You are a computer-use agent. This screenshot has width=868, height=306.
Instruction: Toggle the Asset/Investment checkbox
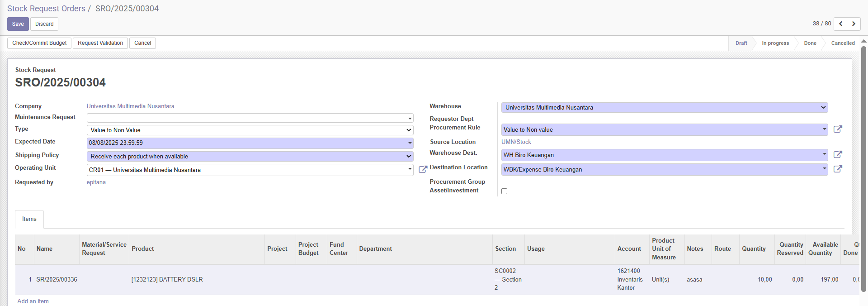[504, 191]
